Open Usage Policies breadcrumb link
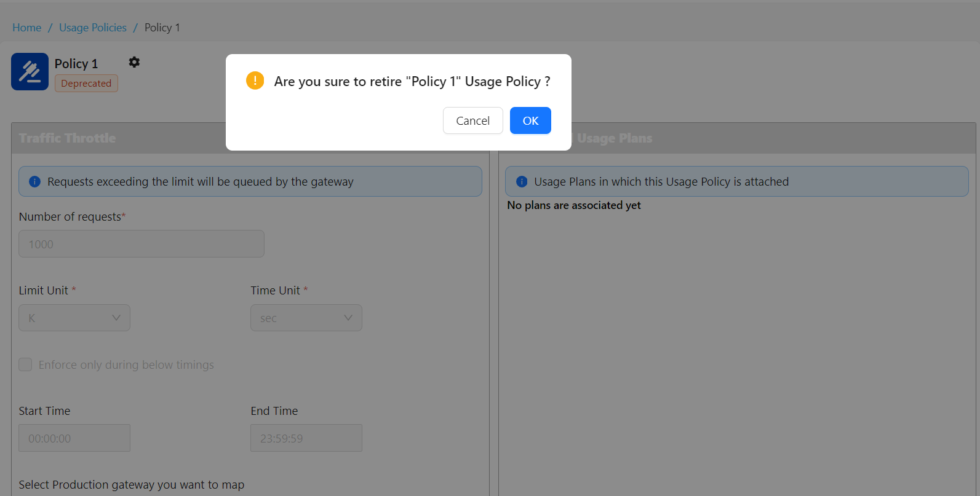Viewport: 980px width, 496px height. pyautogui.click(x=93, y=28)
